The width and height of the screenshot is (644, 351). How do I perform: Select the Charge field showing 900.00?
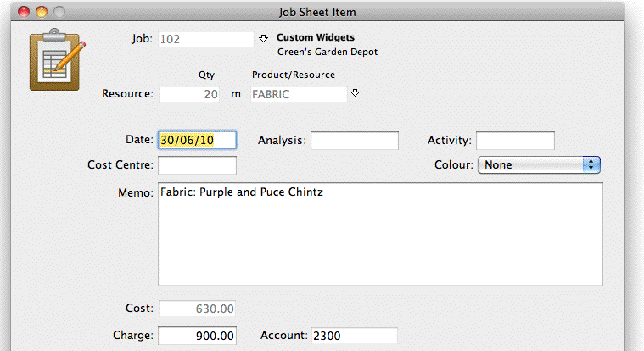point(197,336)
